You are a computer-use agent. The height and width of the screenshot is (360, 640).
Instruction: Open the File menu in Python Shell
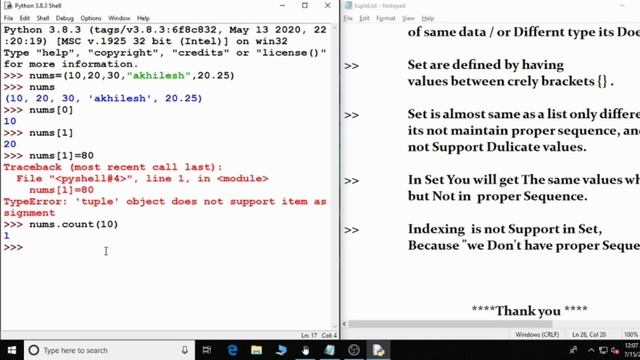[x=8, y=18]
